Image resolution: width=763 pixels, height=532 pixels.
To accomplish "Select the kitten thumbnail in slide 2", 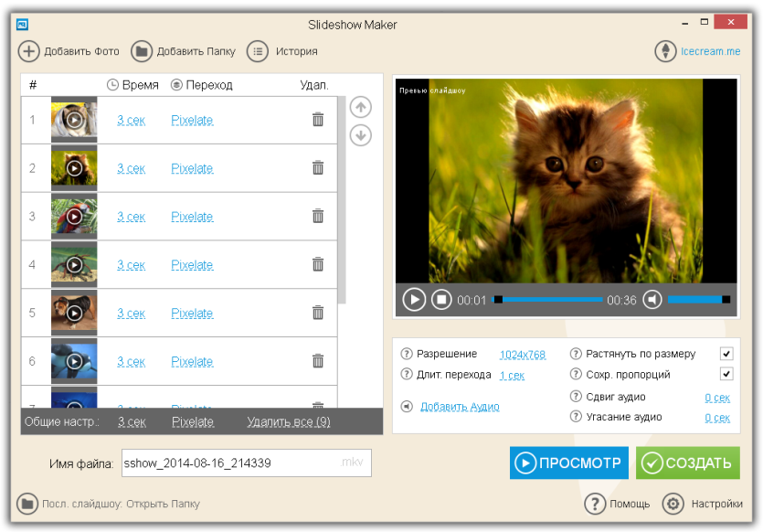I will (74, 167).
